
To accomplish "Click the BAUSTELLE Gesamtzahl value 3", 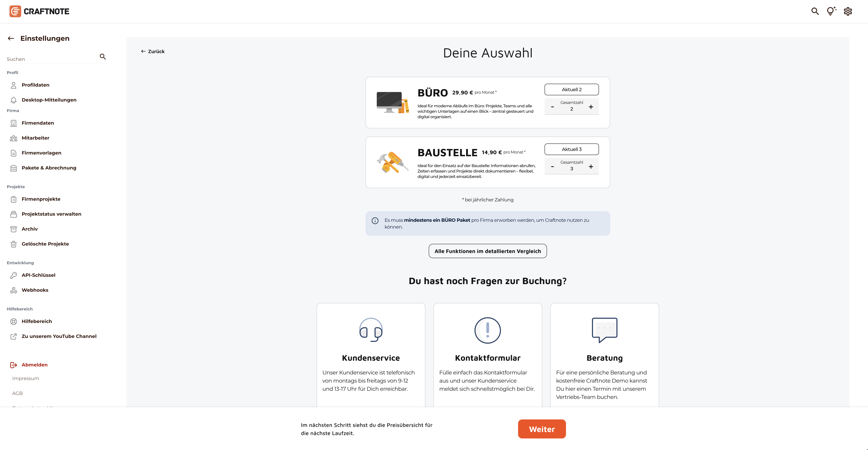I will coord(571,169).
